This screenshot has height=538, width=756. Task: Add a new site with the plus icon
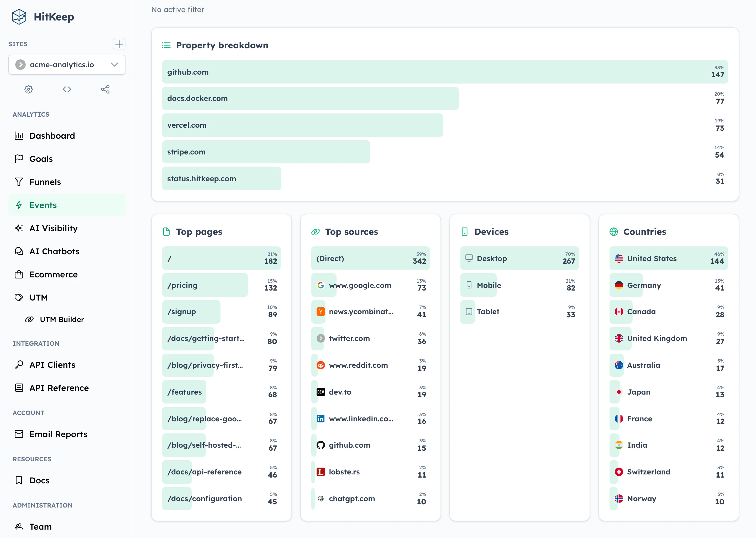click(119, 44)
